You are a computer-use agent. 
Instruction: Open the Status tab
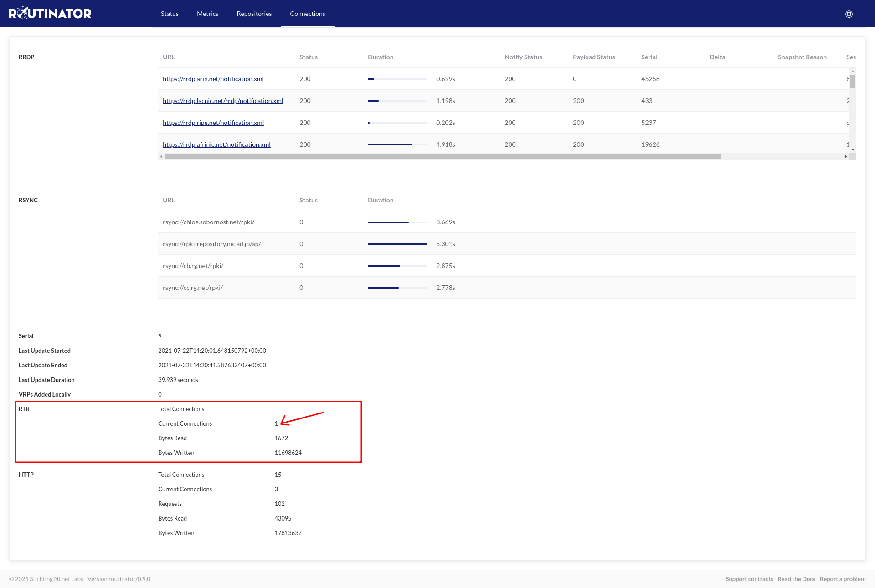pos(170,14)
